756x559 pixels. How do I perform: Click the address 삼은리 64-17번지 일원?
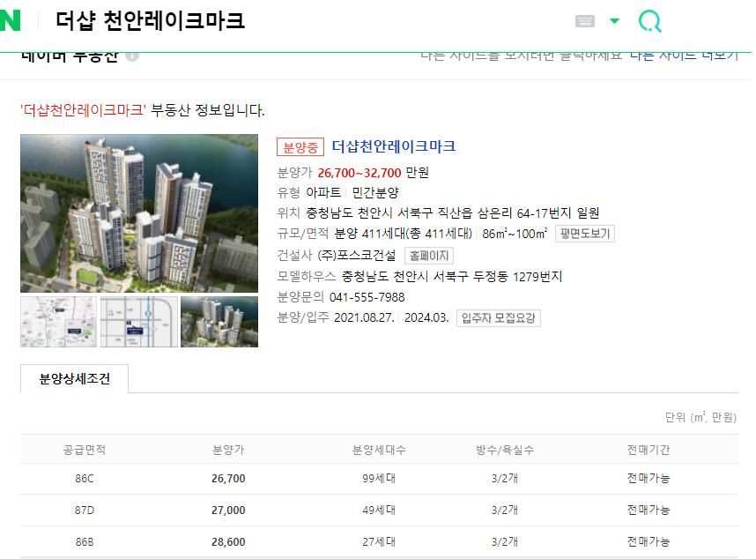click(538, 213)
